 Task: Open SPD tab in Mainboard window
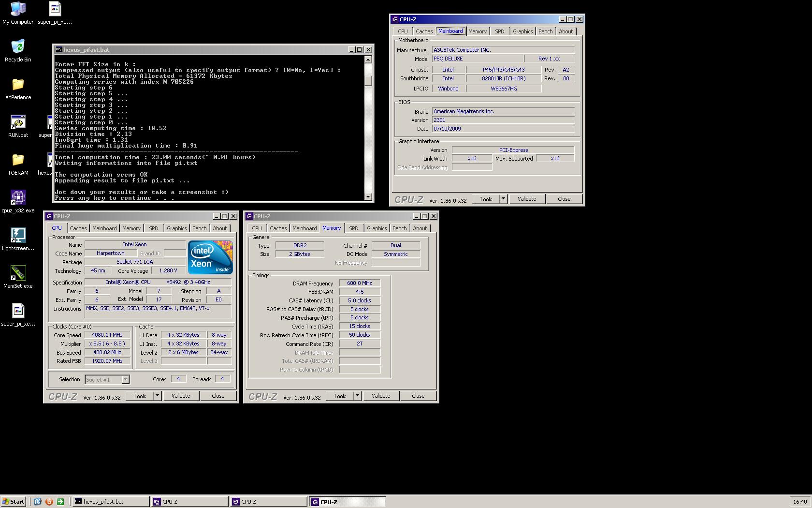click(500, 31)
